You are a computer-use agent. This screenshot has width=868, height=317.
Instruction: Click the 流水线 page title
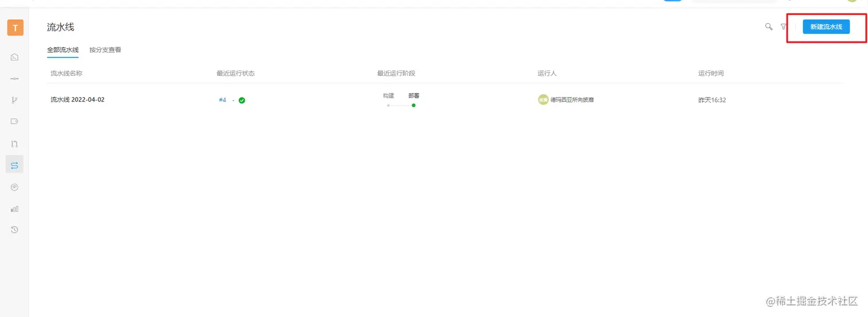tap(61, 27)
